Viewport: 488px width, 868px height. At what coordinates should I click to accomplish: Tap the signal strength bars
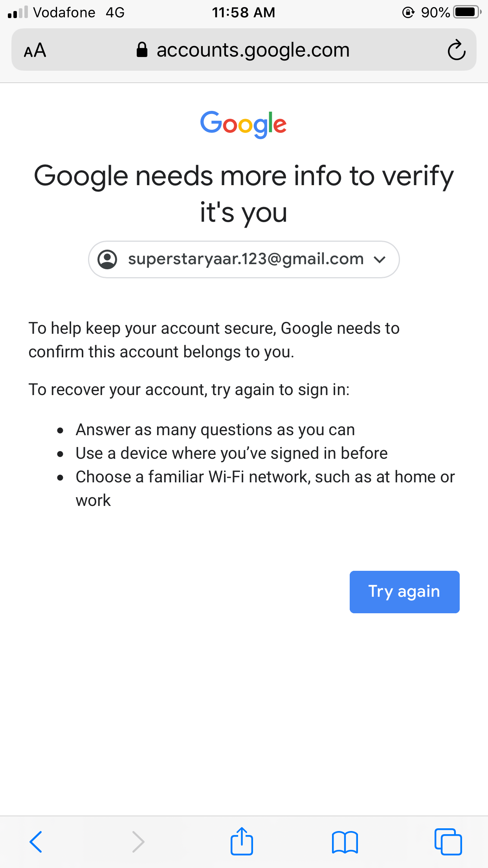pos(18,12)
